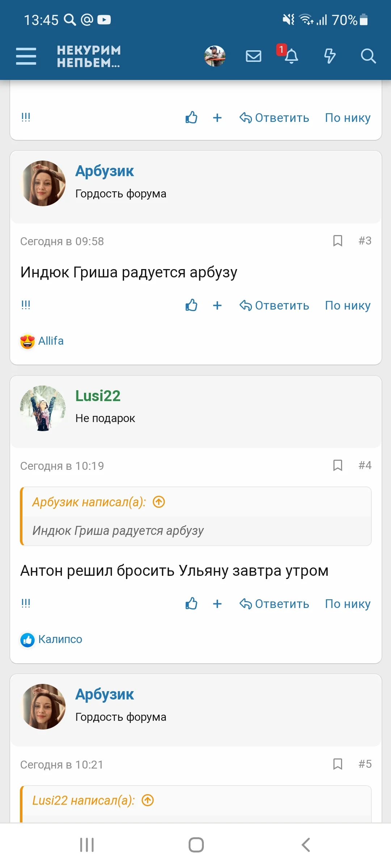This screenshot has width=391, height=868.
Task: Open Арбузик's profile via username link
Action: tap(105, 171)
